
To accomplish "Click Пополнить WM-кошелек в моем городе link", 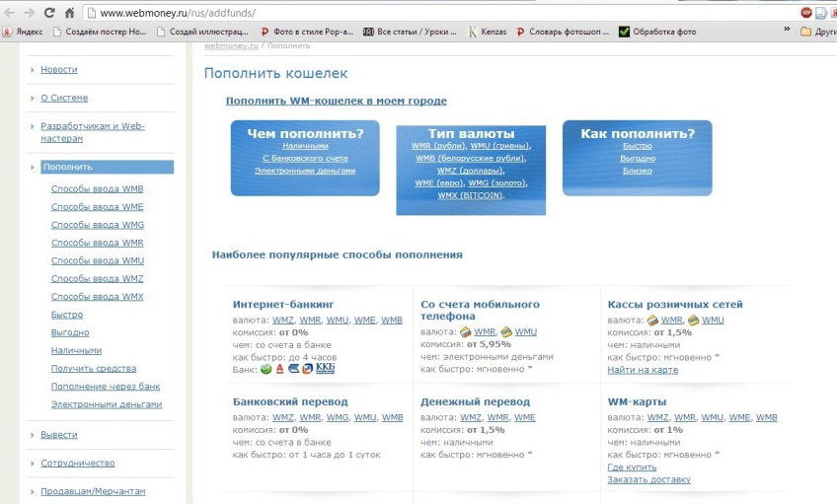I will tap(337, 101).
